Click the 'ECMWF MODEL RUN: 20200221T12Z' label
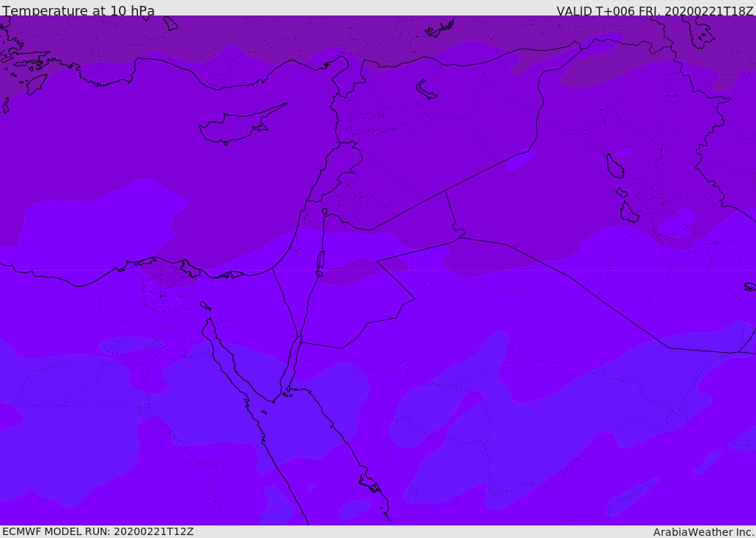 (x=98, y=531)
